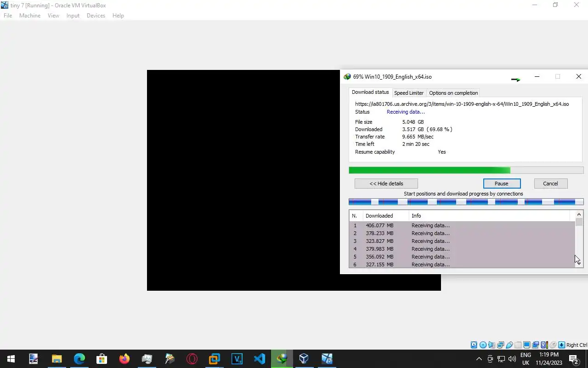Open the display indicator in VirtualBox status bar
Viewport: 588px width, 368px height.
coord(526,345)
